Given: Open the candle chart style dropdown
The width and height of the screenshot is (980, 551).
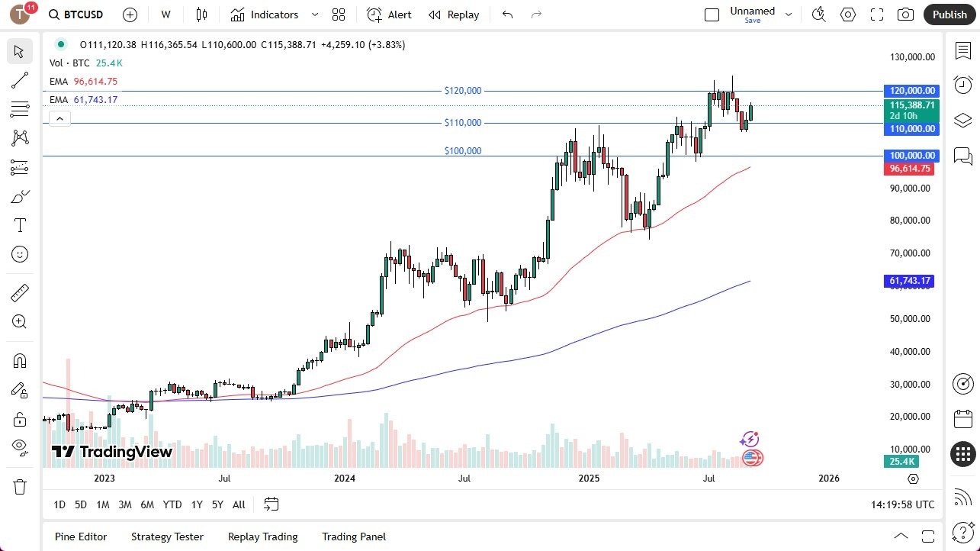Looking at the screenshot, I should pyautogui.click(x=202, y=14).
